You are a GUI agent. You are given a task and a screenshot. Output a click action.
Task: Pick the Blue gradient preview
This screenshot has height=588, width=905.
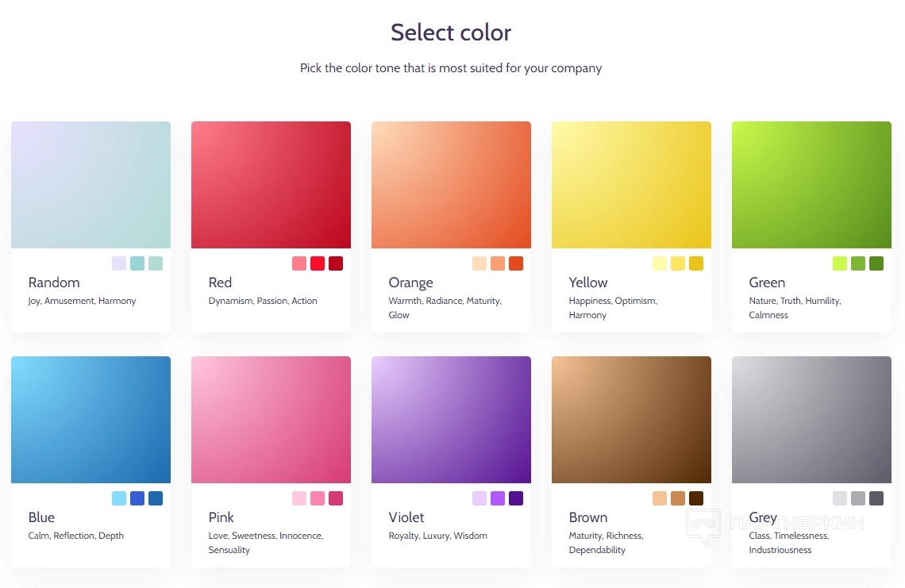pos(90,420)
